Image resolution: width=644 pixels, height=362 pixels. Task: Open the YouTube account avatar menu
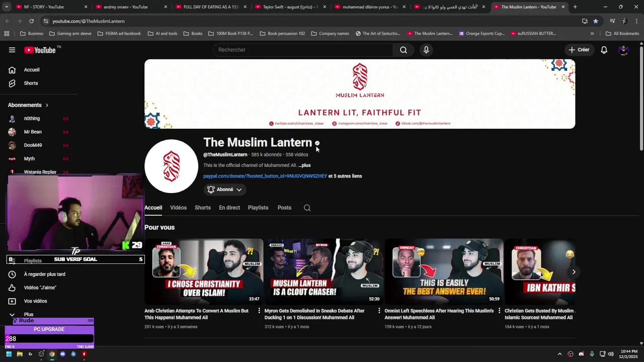[623, 50]
